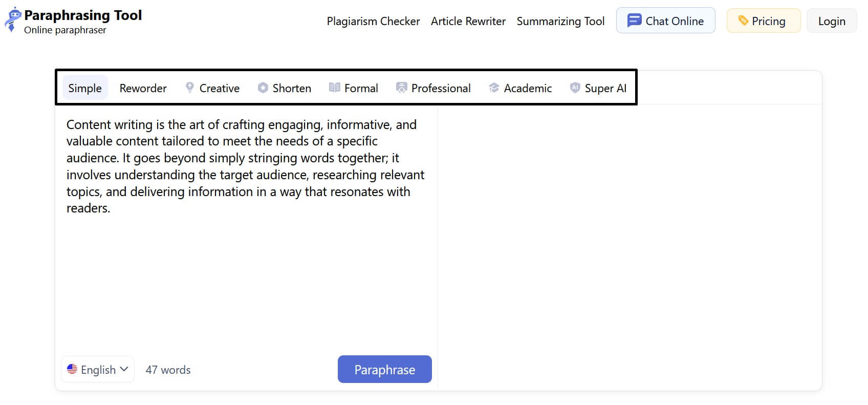Choose the Professional mode label
Image resolution: width=868 pixels, height=405 pixels.
click(x=441, y=88)
